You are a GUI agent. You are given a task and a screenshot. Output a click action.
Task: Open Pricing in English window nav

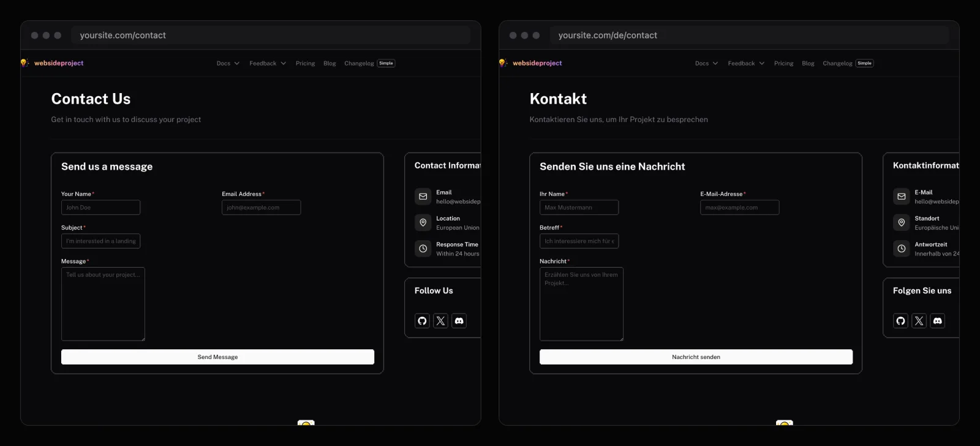tap(305, 63)
